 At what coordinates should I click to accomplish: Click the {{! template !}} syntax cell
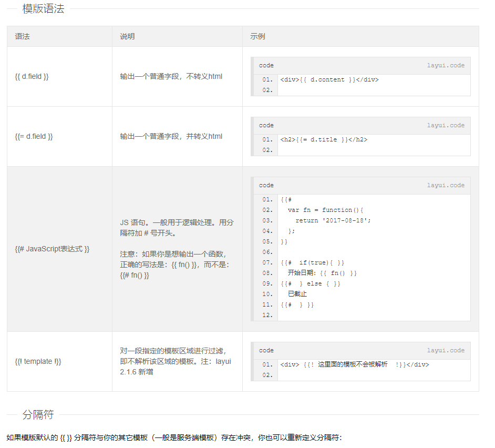tap(38, 362)
